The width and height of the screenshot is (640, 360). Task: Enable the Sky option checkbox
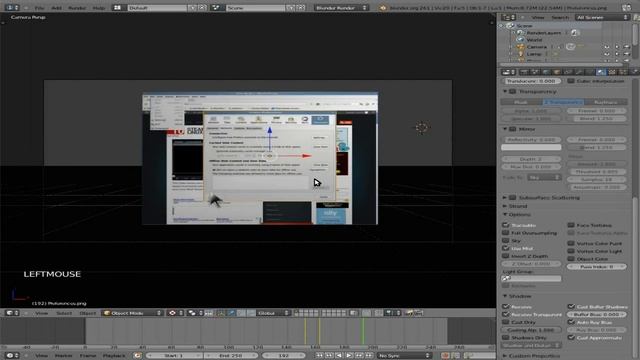click(x=506, y=241)
